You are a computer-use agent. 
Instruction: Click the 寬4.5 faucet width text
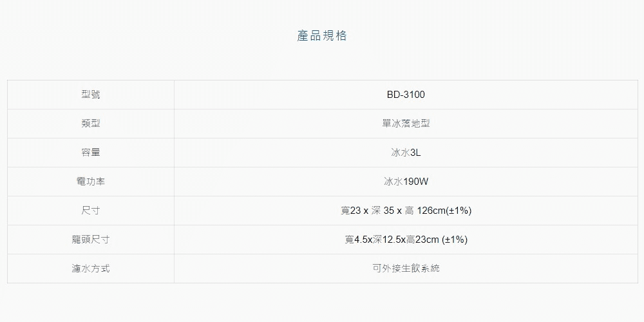tap(355, 240)
